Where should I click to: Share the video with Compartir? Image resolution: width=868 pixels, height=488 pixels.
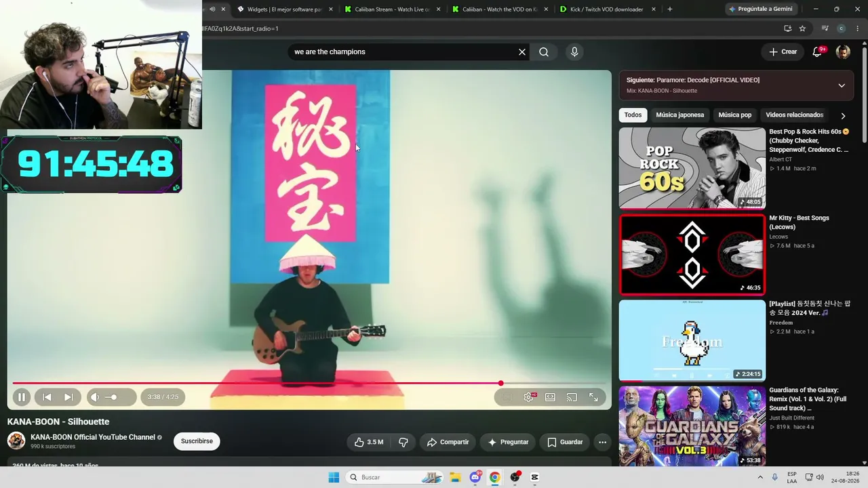point(448,442)
